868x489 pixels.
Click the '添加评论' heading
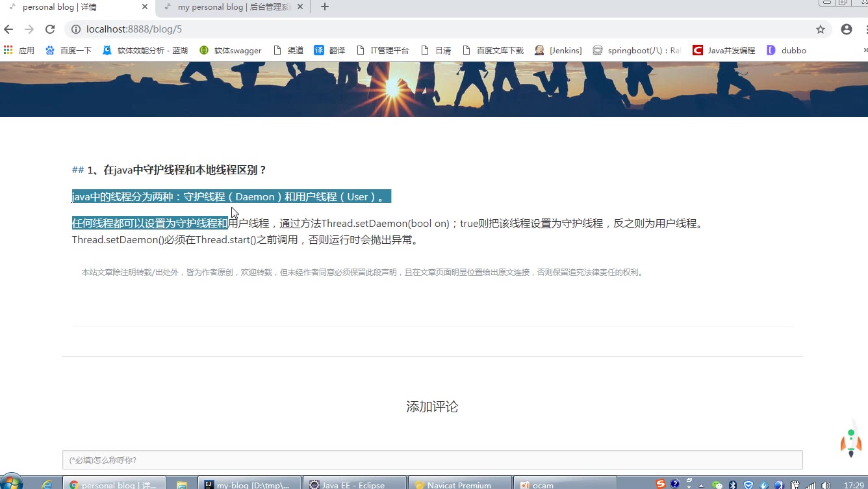click(432, 406)
